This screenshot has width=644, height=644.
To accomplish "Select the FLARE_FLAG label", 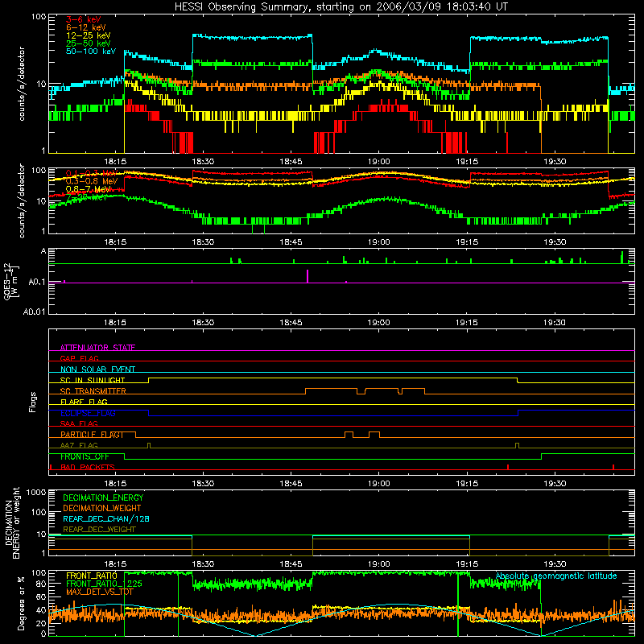I will pyautogui.click(x=84, y=402).
